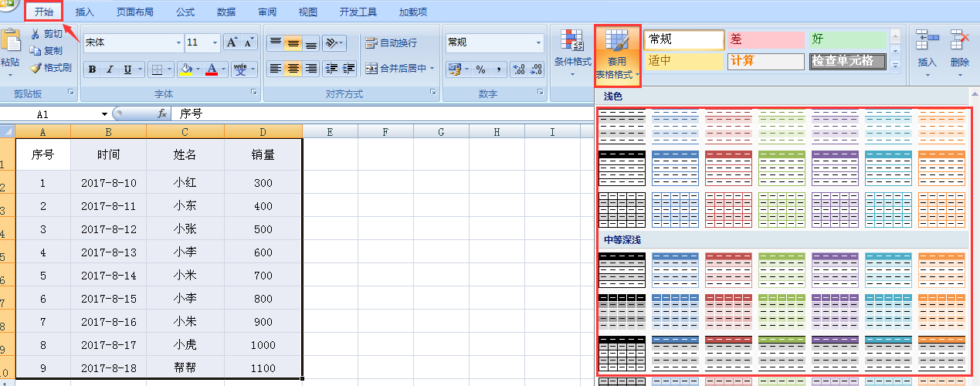
Task: Open Conditional Formatting (条件格式)
Action: pos(572,52)
